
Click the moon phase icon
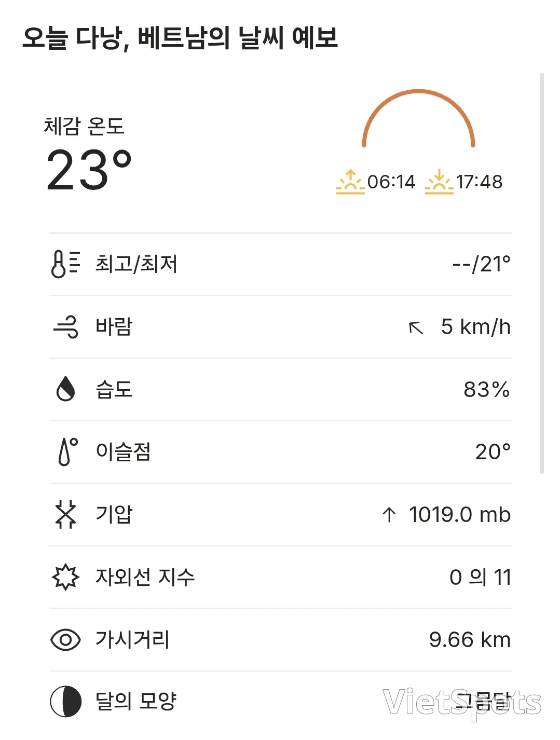point(66,702)
